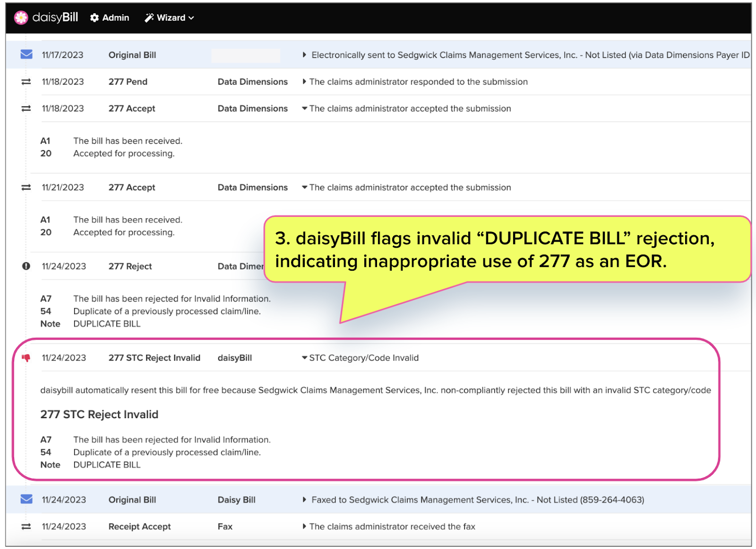Open the Admin gear menu
This screenshot has width=756, height=549.
110,18
